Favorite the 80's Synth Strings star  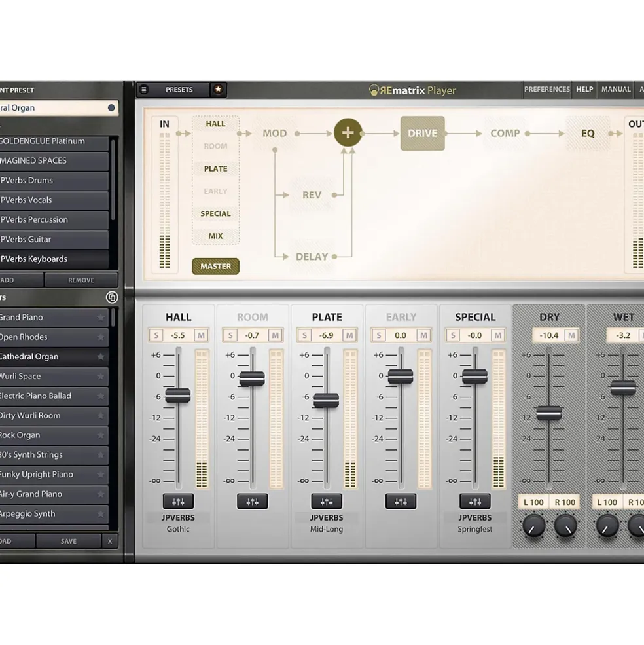pyautogui.click(x=100, y=455)
